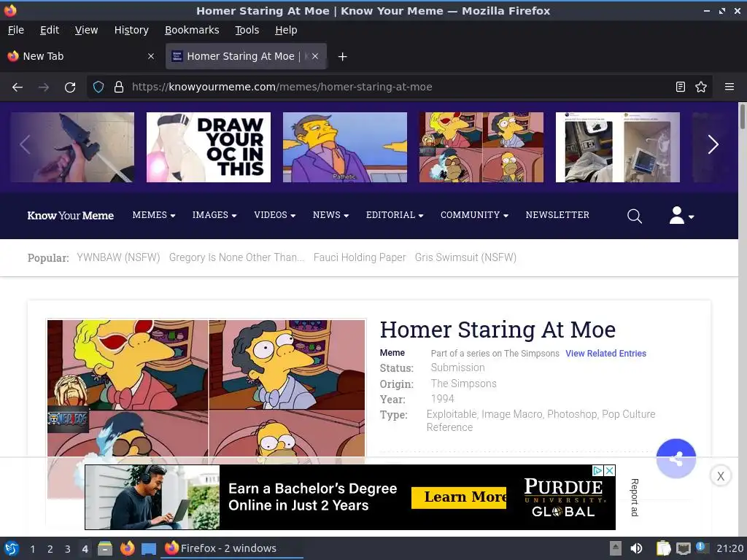Go back to the previous page
The image size is (747, 560).
pos(18,87)
